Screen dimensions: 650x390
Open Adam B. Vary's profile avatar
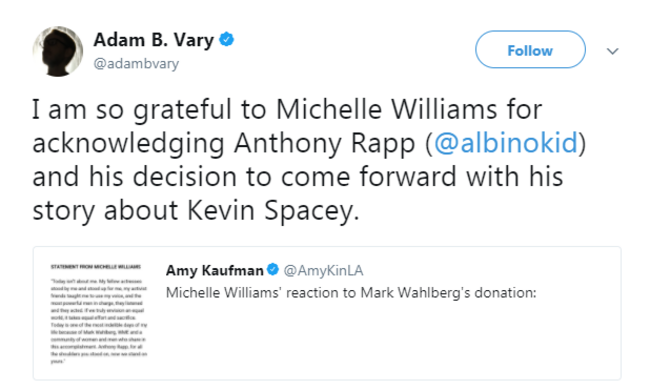pyautogui.click(x=58, y=51)
